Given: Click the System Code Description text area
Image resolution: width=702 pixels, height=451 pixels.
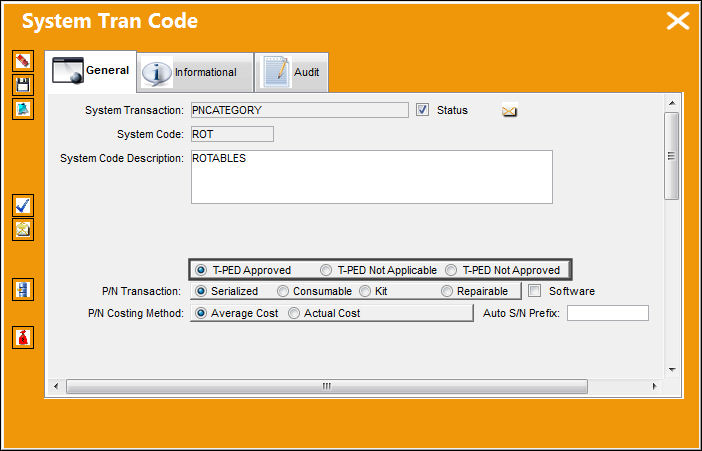Looking at the screenshot, I should [372, 177].
